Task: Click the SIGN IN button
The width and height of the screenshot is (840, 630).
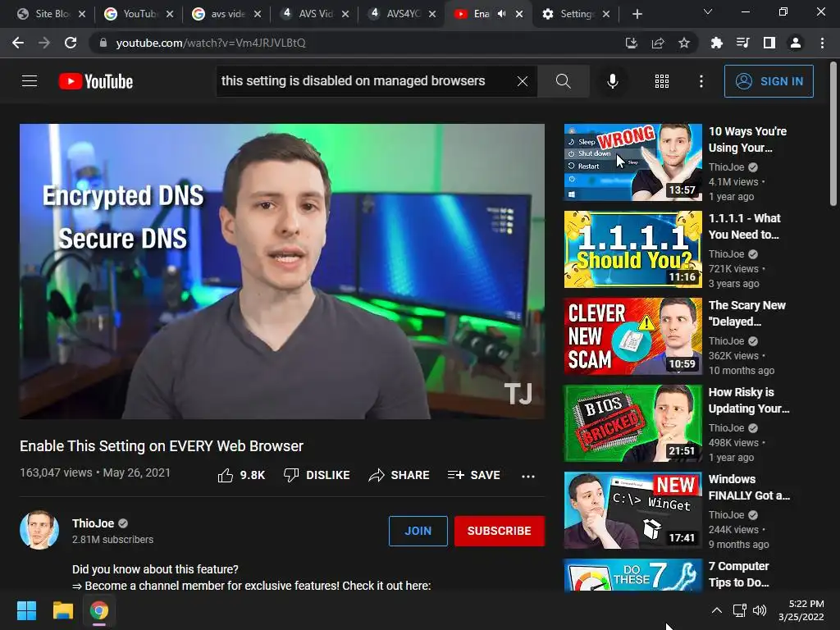Action: click(769, 81)
